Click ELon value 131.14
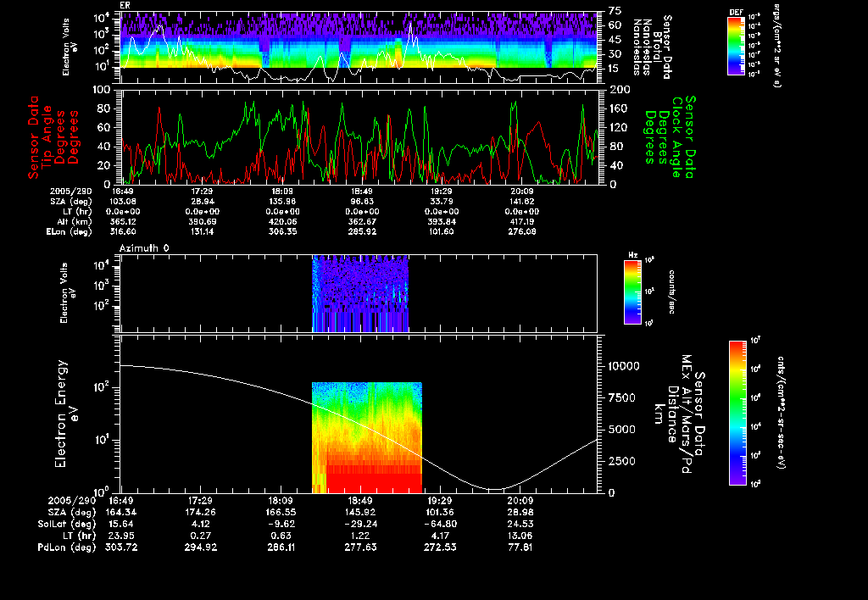This screenshot has height=600, width=868. (x=203, y=232)
